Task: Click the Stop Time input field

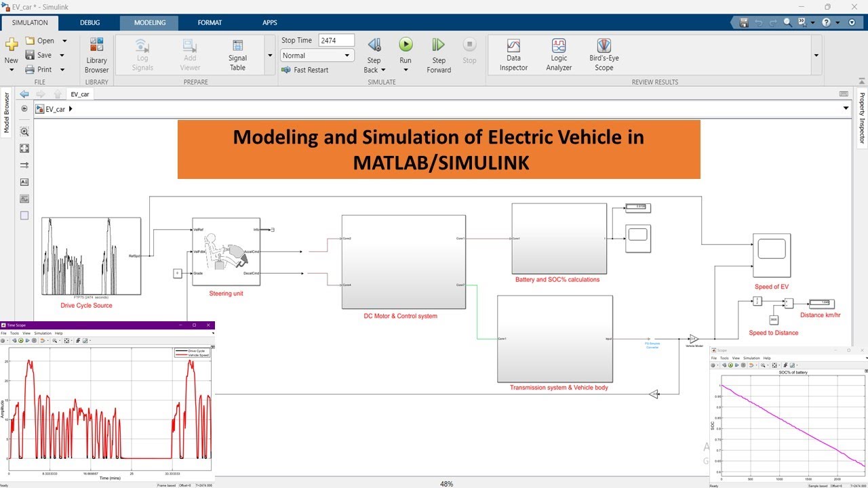Action: coord(336,41)
